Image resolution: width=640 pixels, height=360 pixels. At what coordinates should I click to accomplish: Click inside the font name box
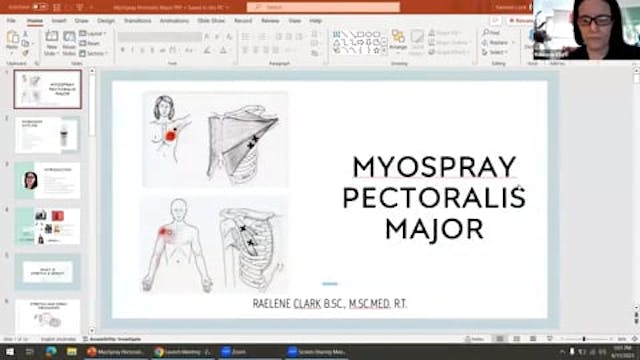click(x=159, y=37)
